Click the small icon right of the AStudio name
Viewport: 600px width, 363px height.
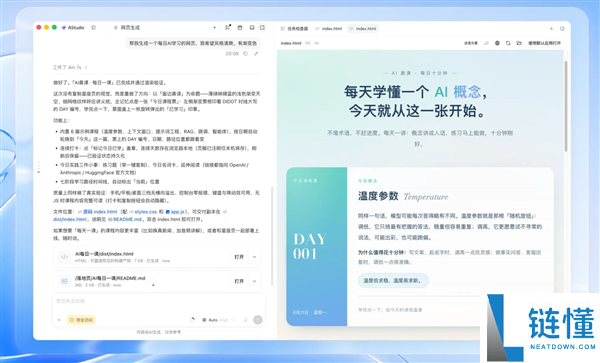pos(93,28)
